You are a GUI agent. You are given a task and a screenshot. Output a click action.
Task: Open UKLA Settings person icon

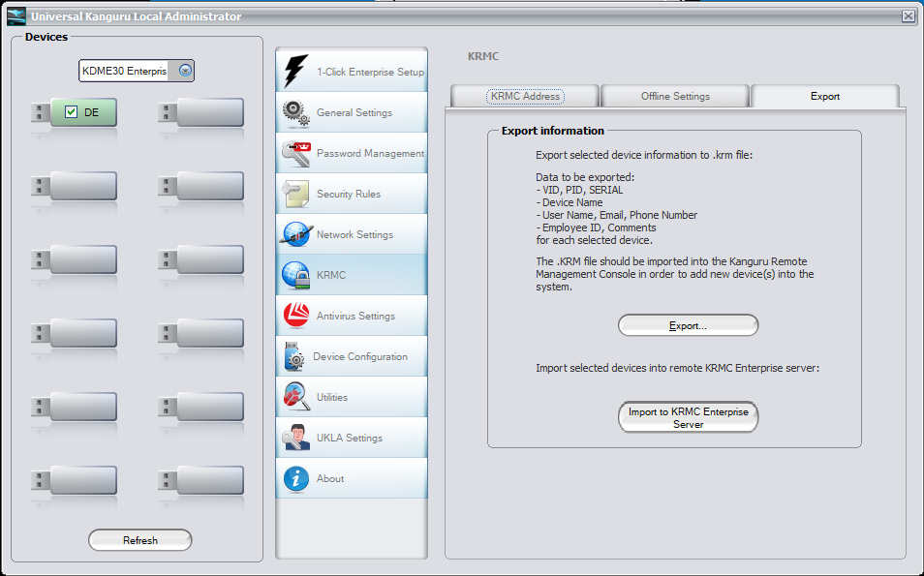[295, 438]
